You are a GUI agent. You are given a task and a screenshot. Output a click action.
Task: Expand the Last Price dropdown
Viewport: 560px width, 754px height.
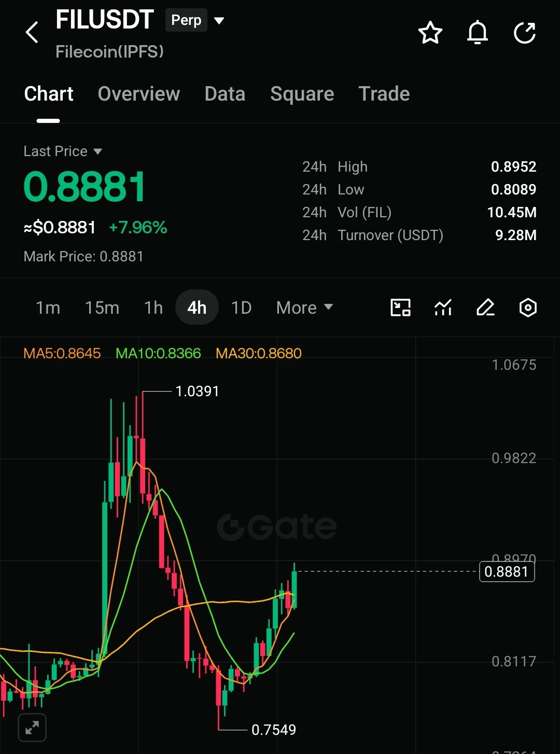[x=97, y=151]
